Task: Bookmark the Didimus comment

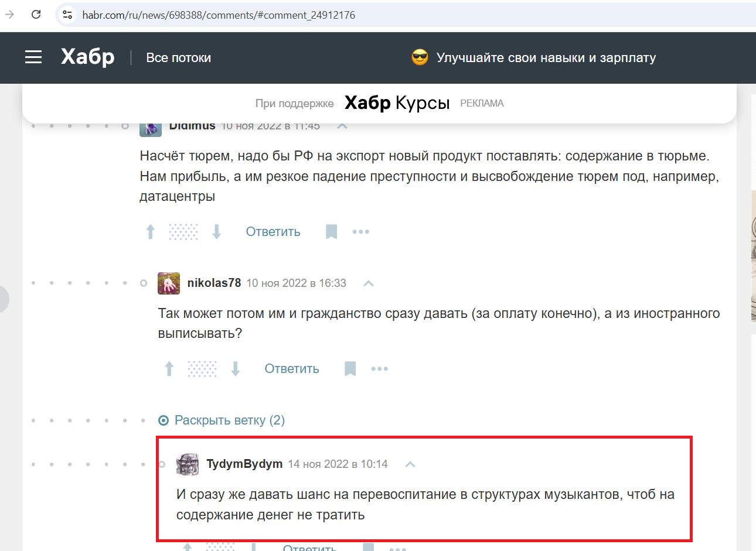Action: click(331, 232)
